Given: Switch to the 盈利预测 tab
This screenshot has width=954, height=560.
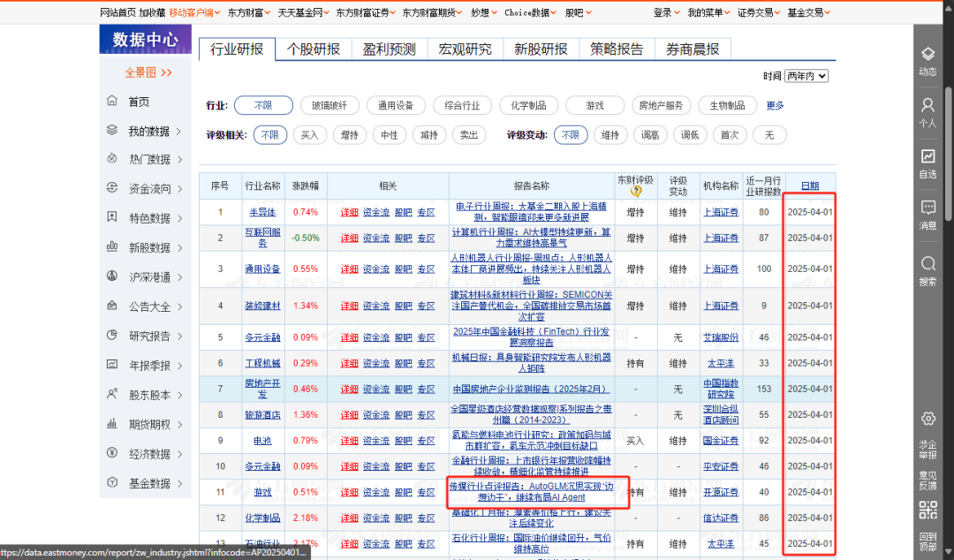Looking at the screenshot, I should point(390,49).
